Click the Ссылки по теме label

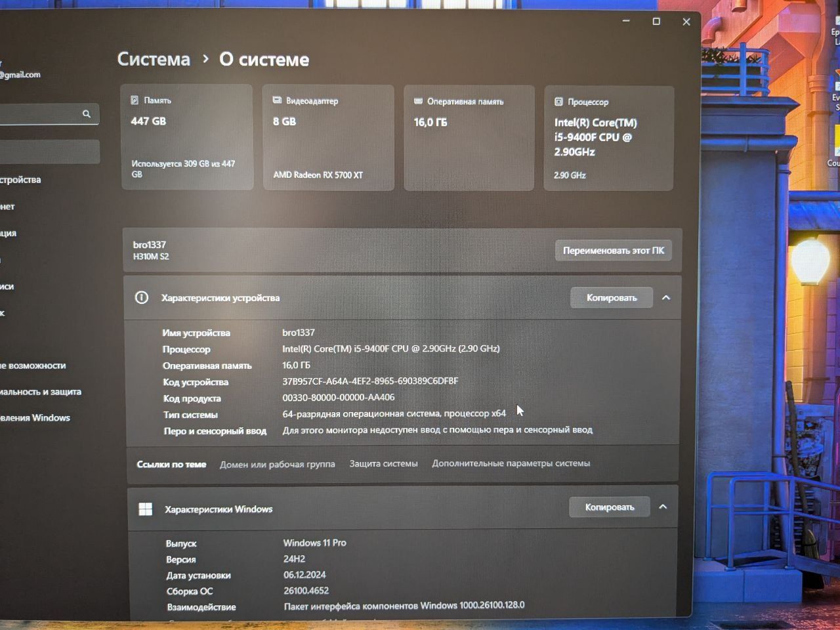coord(171,464)
